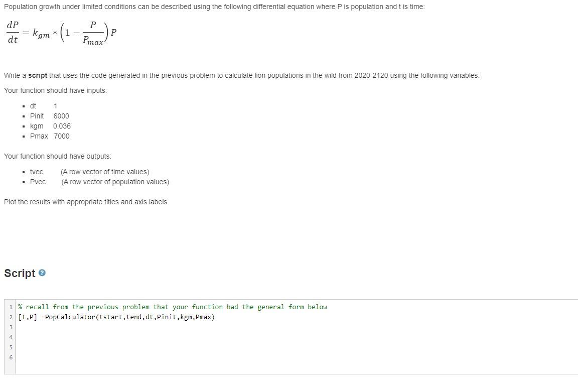This screenshot has height=392, width=578.
Task: Click line number 6 in the editor gutter
Action: click(11, 357)
